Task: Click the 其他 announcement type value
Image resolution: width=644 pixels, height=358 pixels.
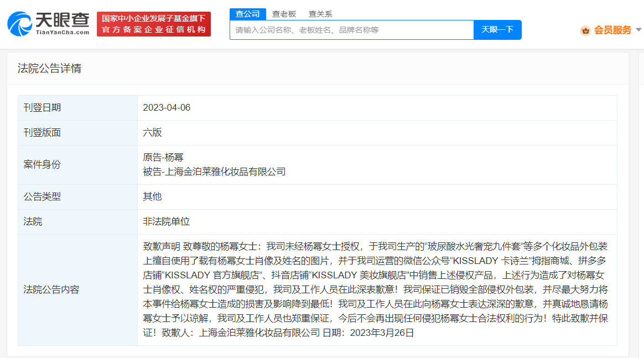Action: click(152, 196)
